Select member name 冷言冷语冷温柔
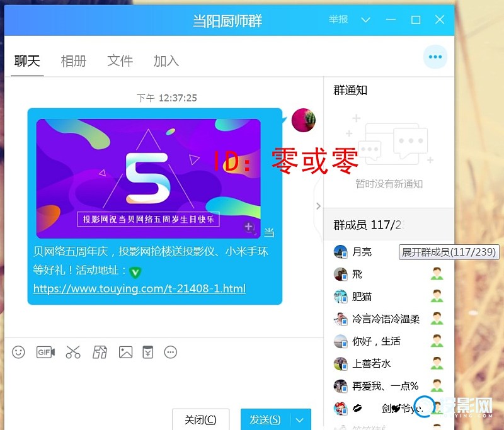The height and width of the screenshot is (430, 504). (386, 319)
